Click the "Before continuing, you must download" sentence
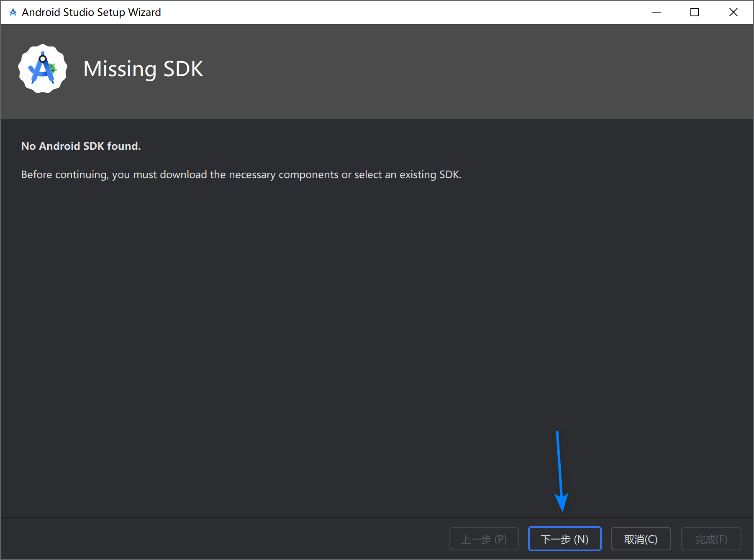 241,174
